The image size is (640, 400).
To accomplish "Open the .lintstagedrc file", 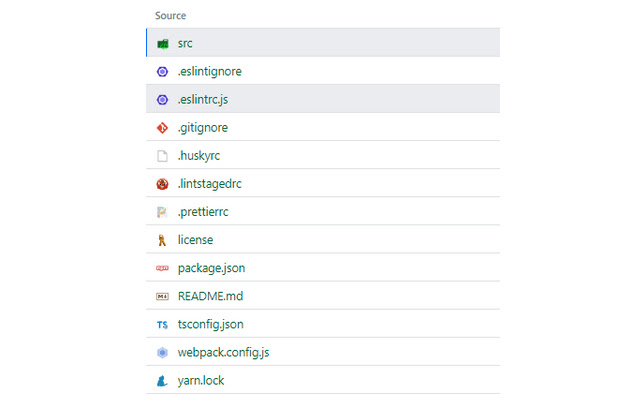I will pos(209,184).
